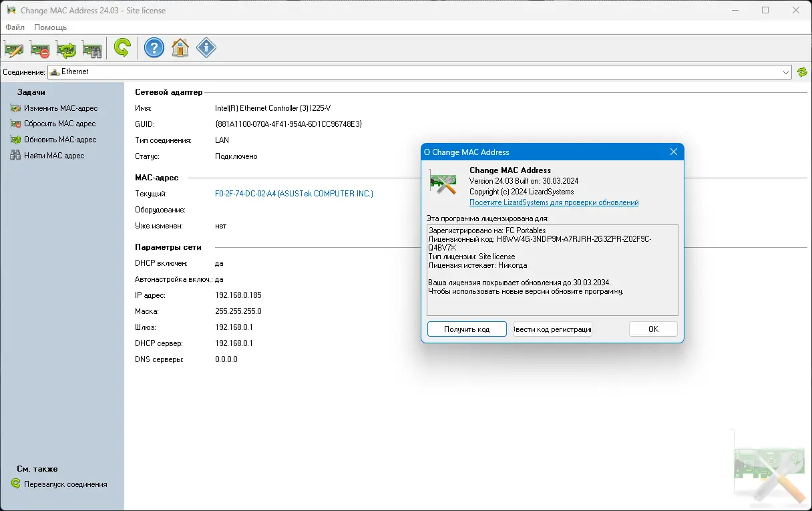This screenshot has width=812, height=511.
Task: Click the About info diamond icon in the toolbar
Action: (x=206, y=48)
